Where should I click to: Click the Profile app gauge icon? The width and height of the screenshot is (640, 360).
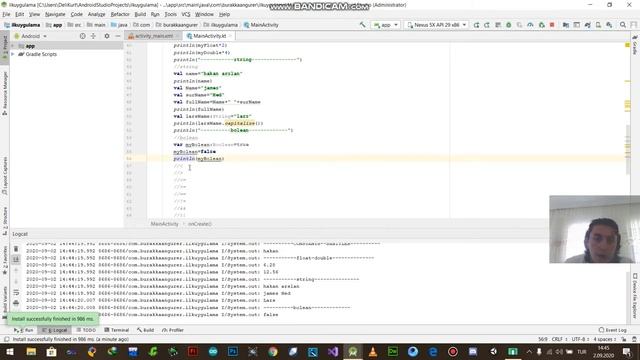click(530, 25)
